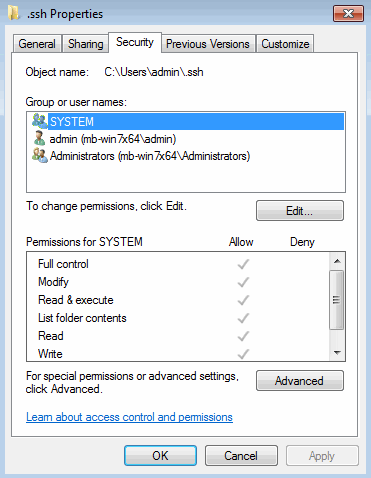371x478 pixels.
Task: Open Advanced security settings
Action: 300,381
